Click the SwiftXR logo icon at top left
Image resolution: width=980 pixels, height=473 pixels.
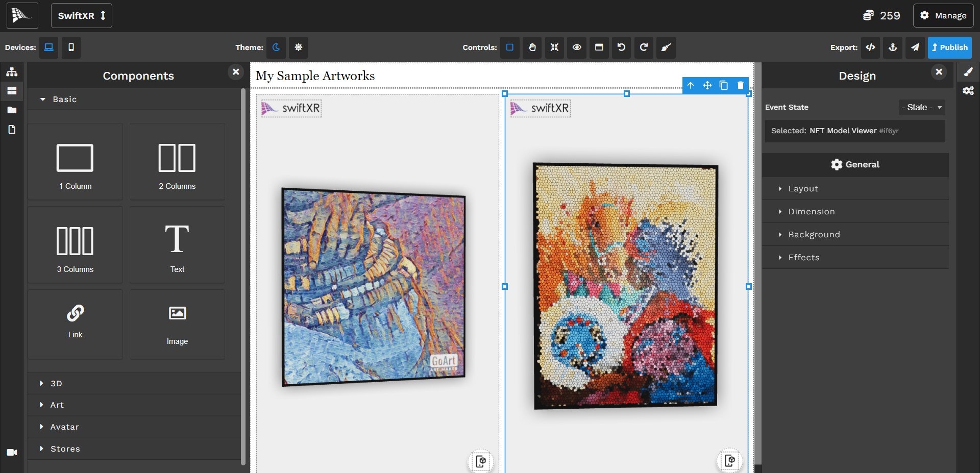coord(22,15)
